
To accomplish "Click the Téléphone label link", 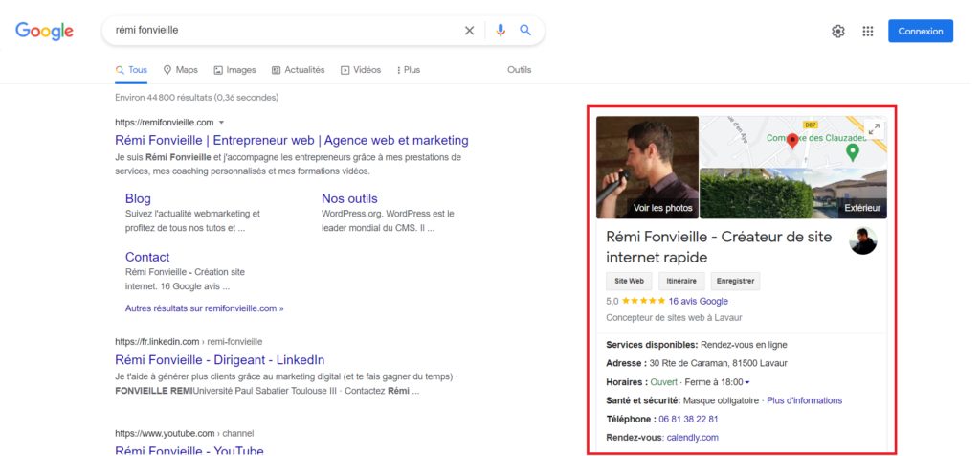I will [632, 419].
